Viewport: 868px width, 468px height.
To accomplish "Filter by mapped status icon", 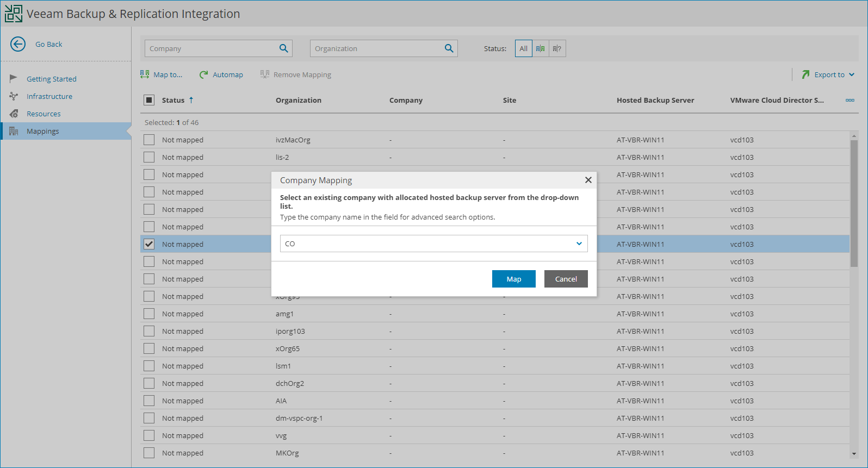I will click(x=541, y=48).
